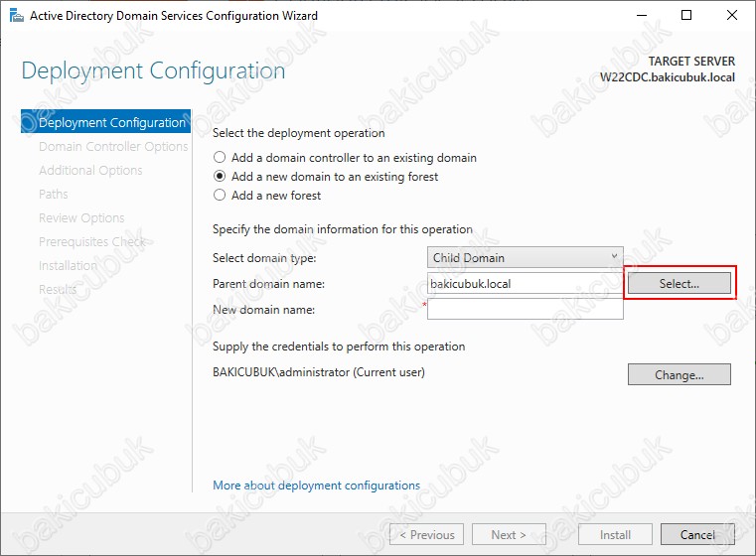This screenshot has width=756, height=556.
Task: Select Paths step in sidebar
Action: pyautogui.click(x=54, y=195)
